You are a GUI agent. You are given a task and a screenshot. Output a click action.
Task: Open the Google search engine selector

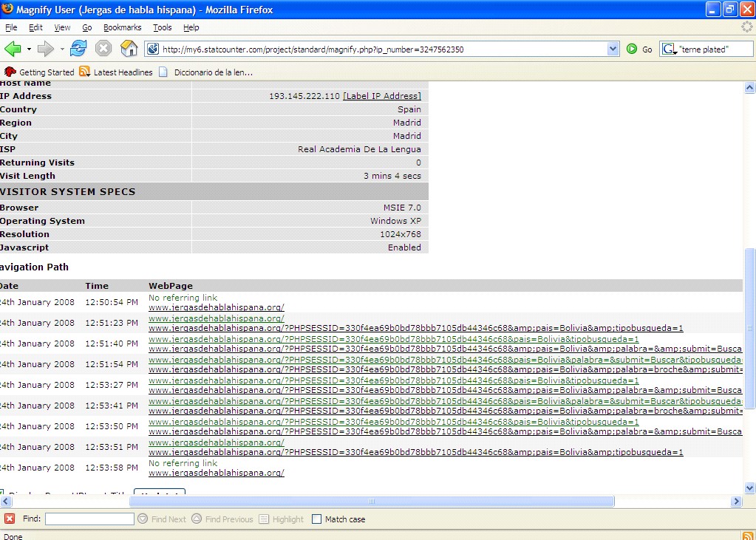click(669, 49)
